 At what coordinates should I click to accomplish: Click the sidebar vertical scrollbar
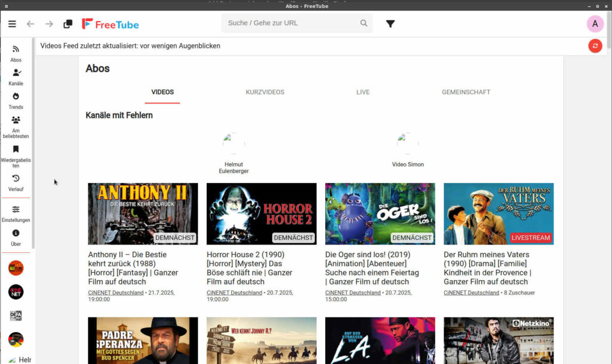(x=33, y=143)
